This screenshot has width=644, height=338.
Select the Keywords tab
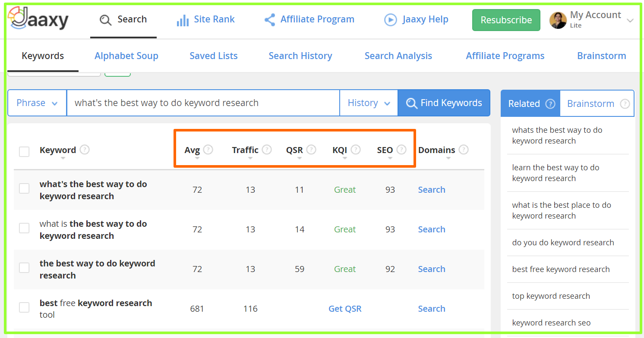(43, 56)
